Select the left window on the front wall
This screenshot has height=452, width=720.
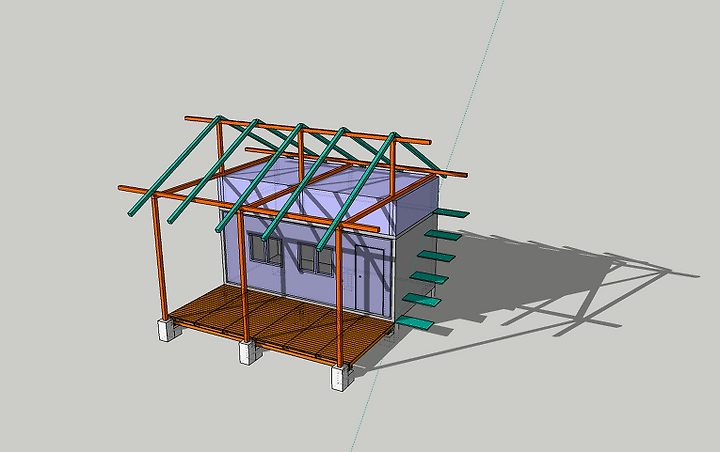(x=265, y=249)
